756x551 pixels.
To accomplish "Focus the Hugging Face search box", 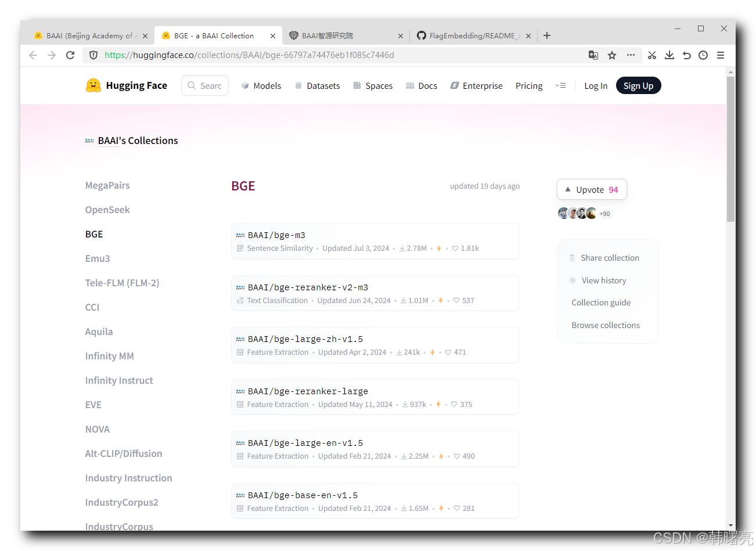I will (x=205, y=85).
